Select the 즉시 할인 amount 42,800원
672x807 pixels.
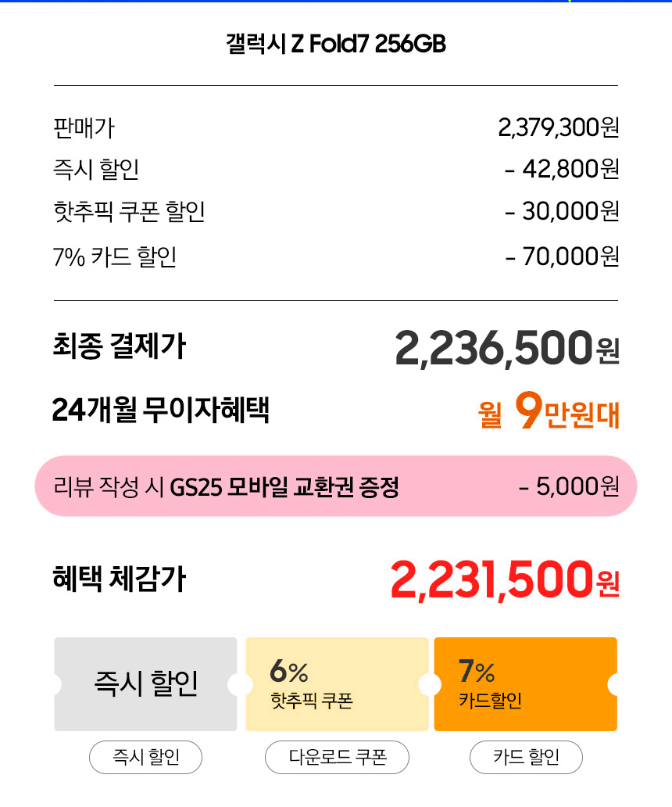(562, 169)
